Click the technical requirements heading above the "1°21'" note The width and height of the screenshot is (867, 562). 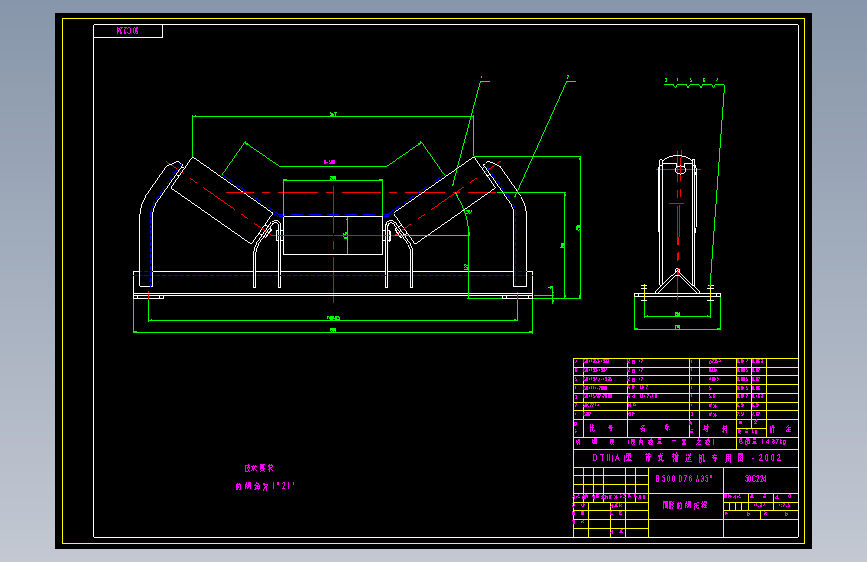pos(259,469)
